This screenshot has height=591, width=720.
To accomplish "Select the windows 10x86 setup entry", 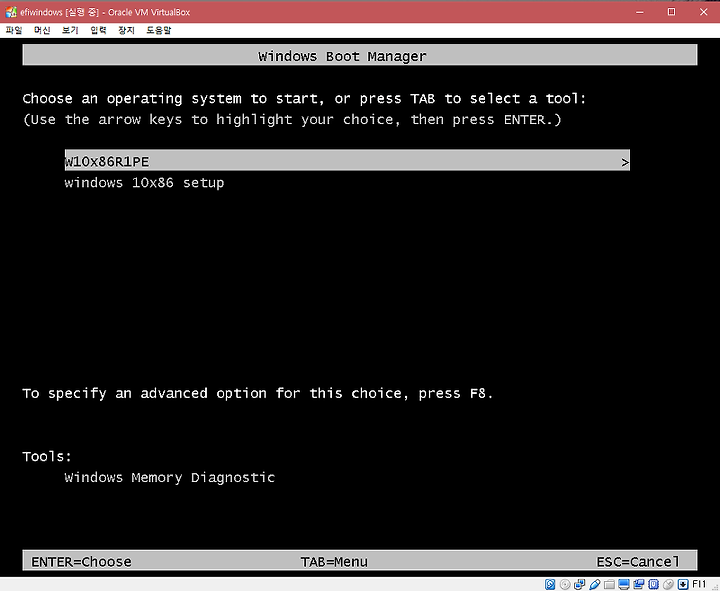I will pos(144,183).
